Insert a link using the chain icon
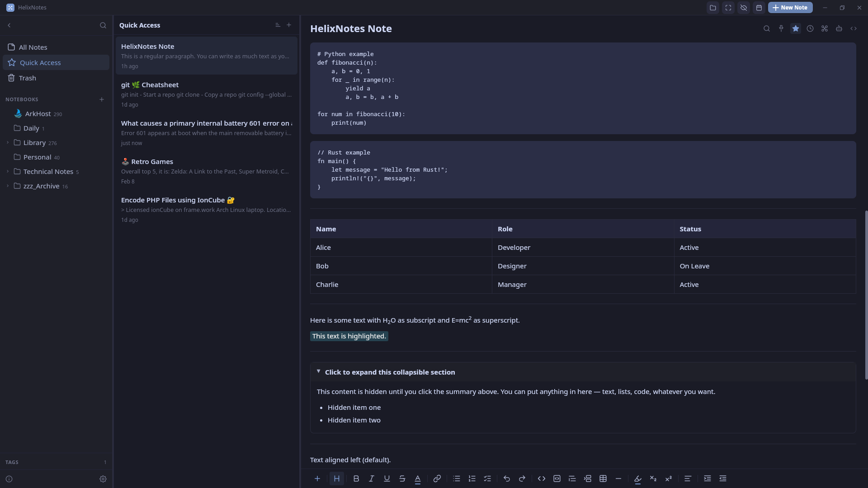This screenshot has height=488, width=868. 437,479
